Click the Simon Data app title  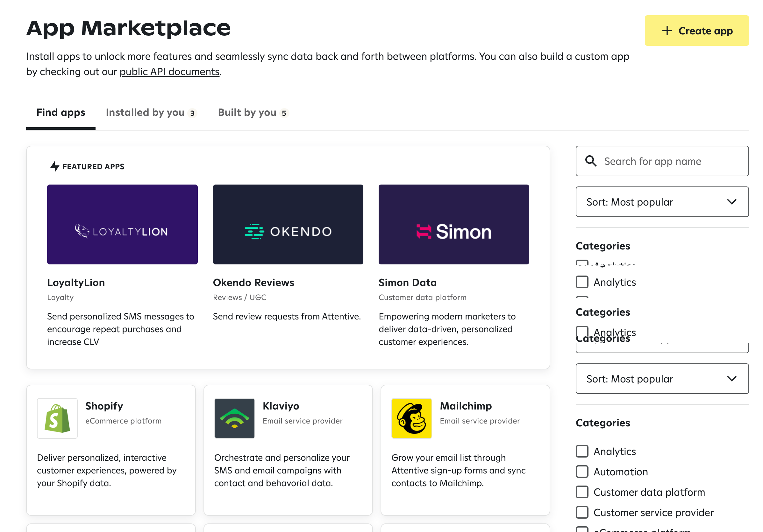(407, 283)
